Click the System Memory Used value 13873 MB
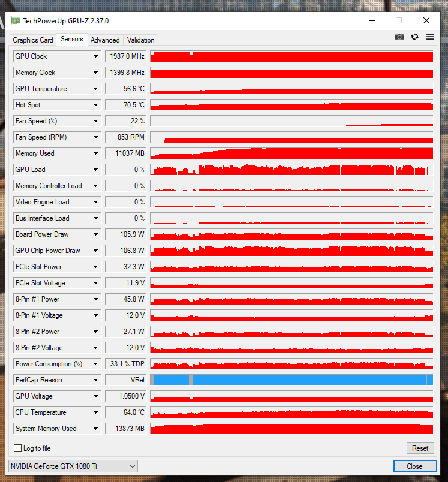 [126, 429]
